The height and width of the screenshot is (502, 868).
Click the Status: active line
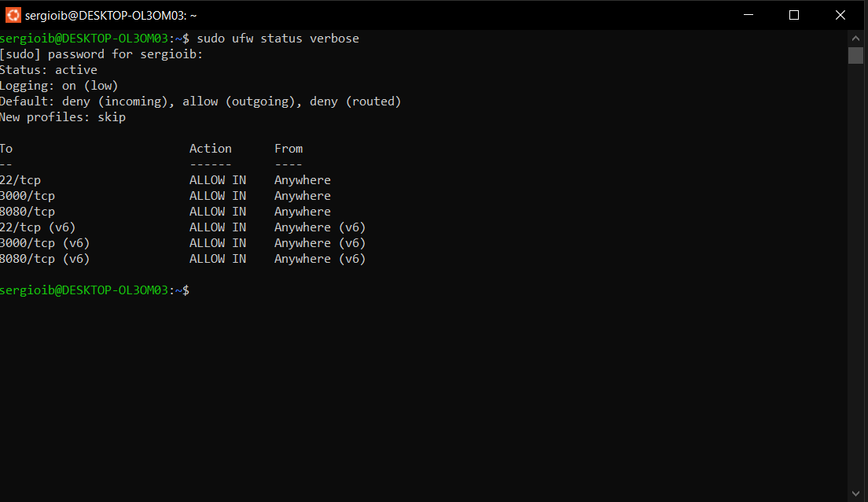tap(49, 70)
